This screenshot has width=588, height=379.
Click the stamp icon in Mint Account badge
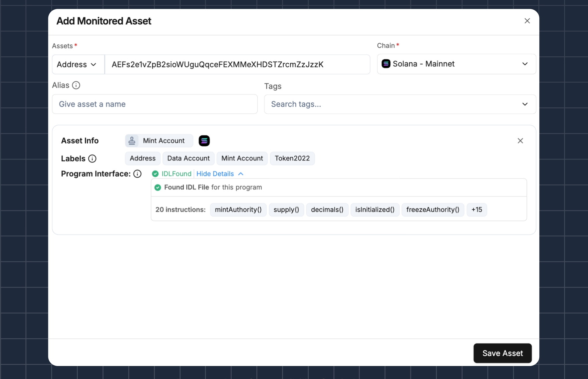click(132, 141)
